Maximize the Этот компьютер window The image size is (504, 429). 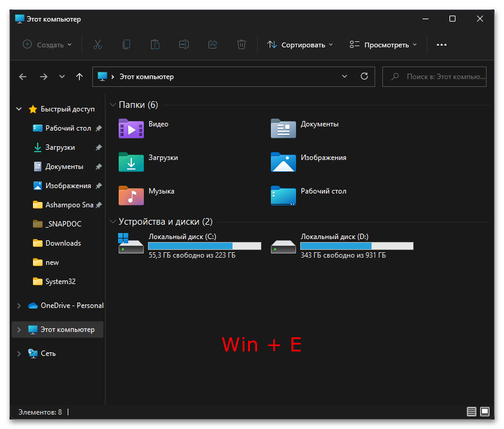coord(452,19)
